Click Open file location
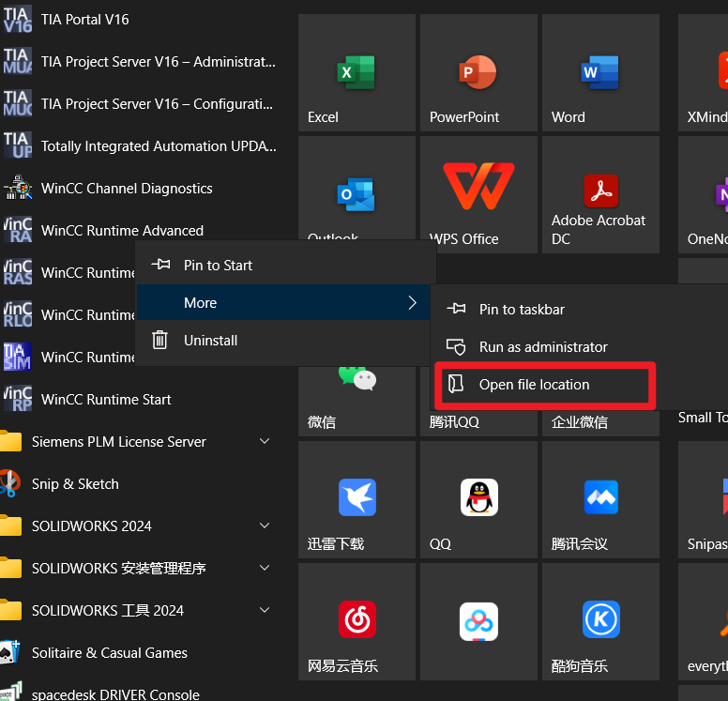 coord(545,385)
